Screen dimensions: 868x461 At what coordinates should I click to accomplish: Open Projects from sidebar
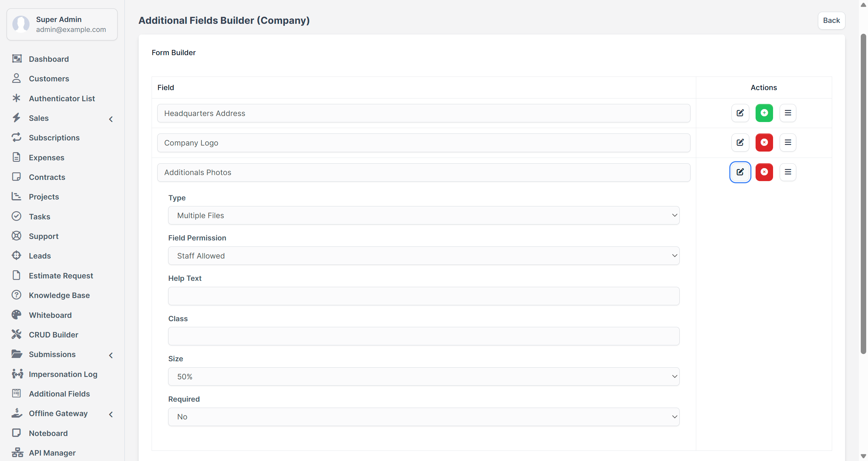coord(44,196)
